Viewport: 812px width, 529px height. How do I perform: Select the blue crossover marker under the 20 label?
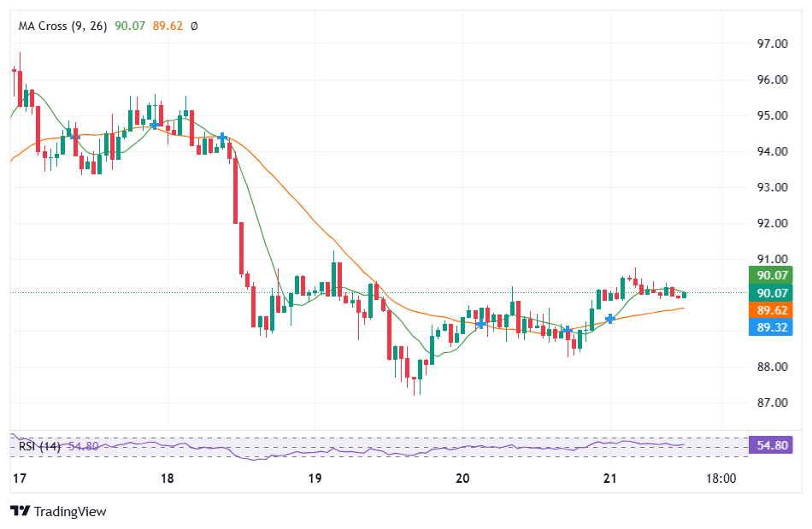[481, 324]
